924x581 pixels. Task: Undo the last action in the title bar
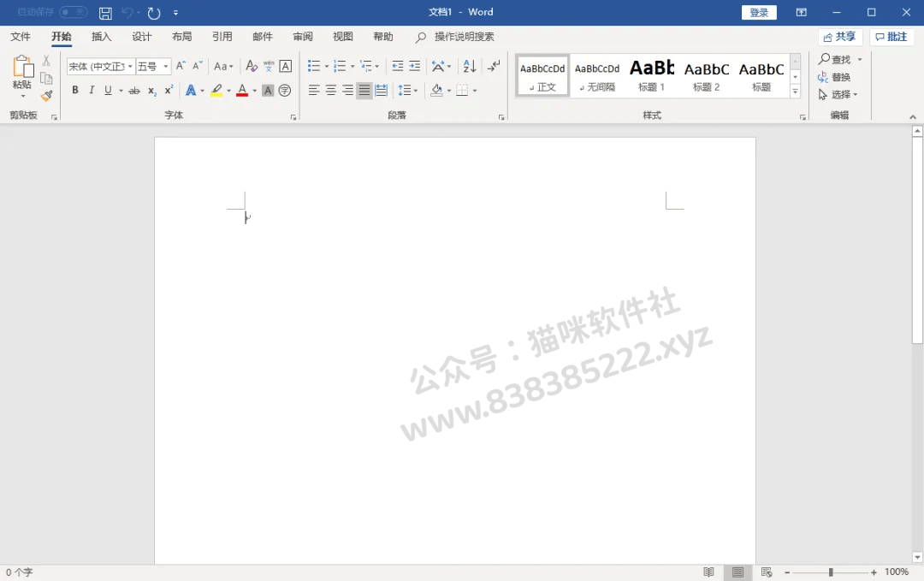pyautogui.click(x=127, y=12)
